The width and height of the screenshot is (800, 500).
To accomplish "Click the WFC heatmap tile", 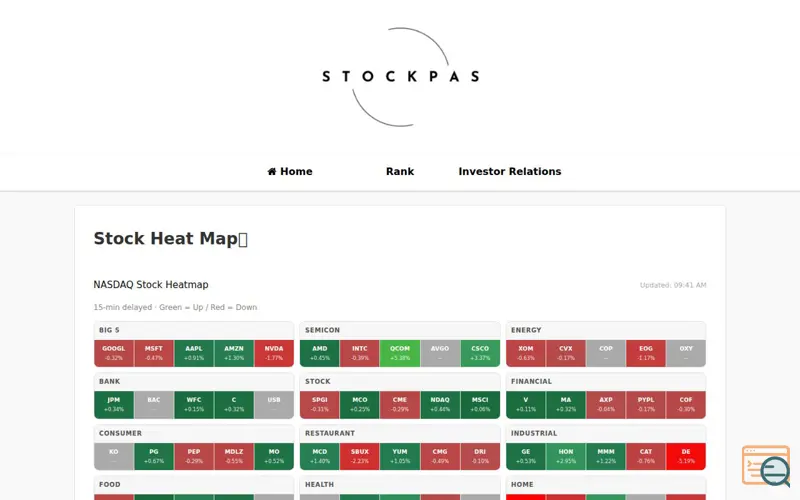I will click(194, 405).
